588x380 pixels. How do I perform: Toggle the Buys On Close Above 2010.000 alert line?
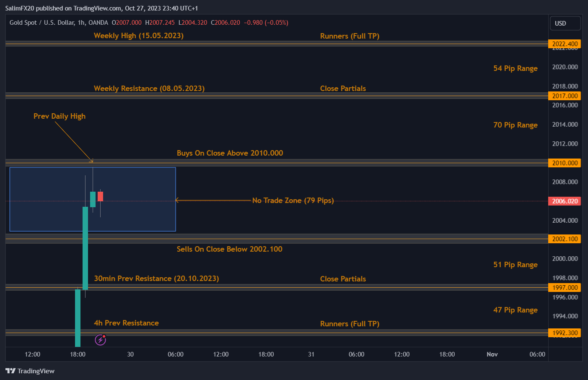tap(230, 153)
